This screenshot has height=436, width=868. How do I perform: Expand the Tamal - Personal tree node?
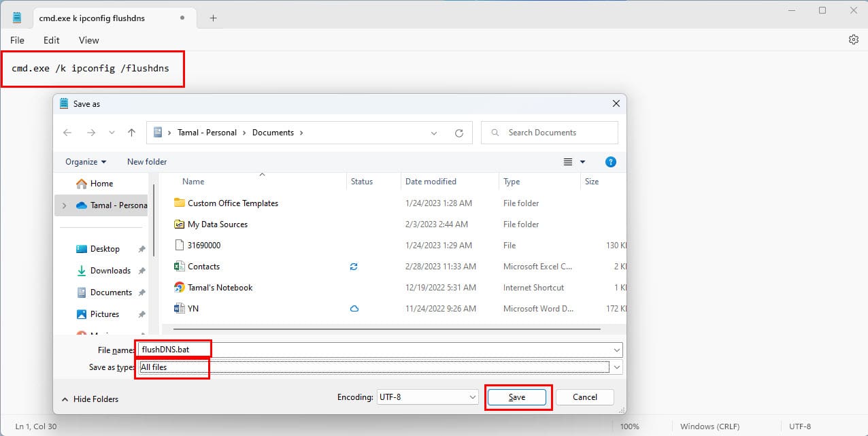[x=64, y=205]
